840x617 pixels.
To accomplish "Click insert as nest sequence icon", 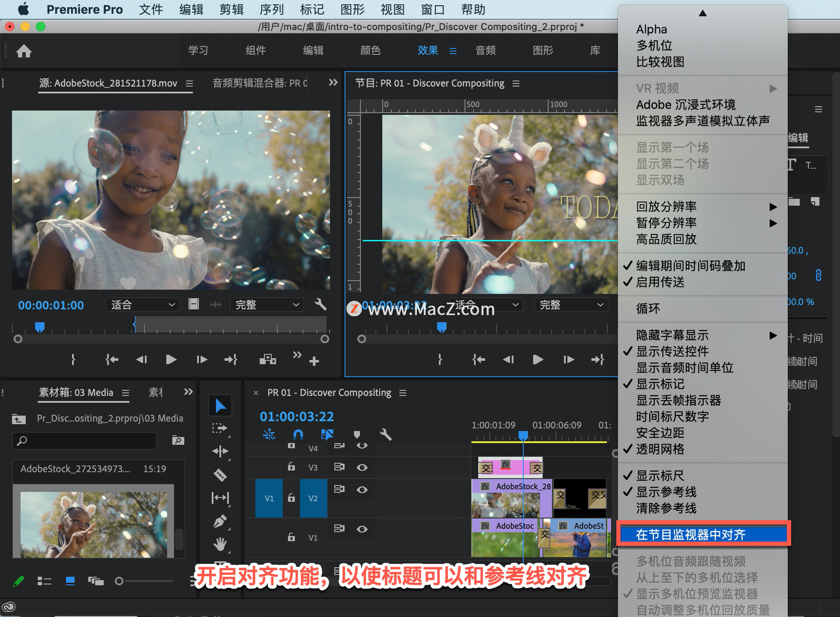I will click(269, 434).
